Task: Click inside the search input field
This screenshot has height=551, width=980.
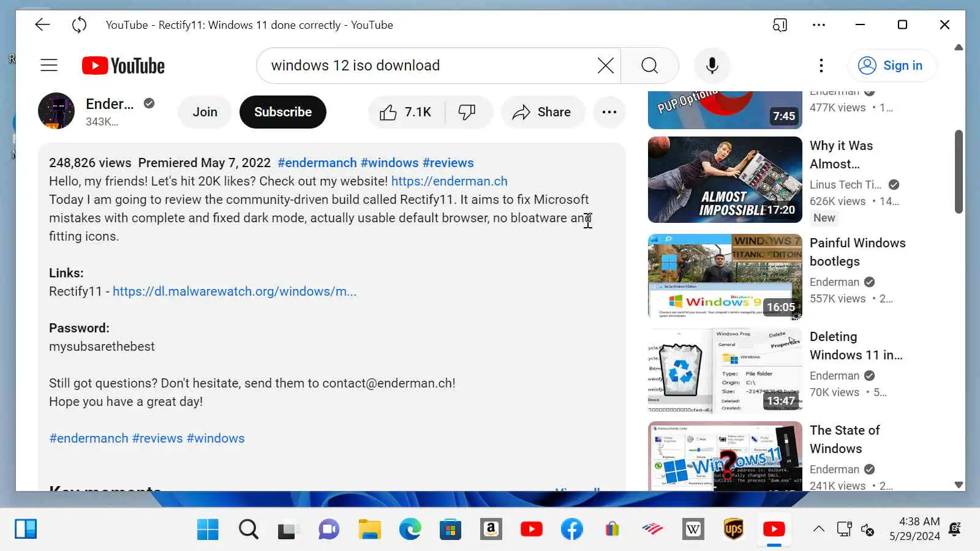Action: (429, 66)
